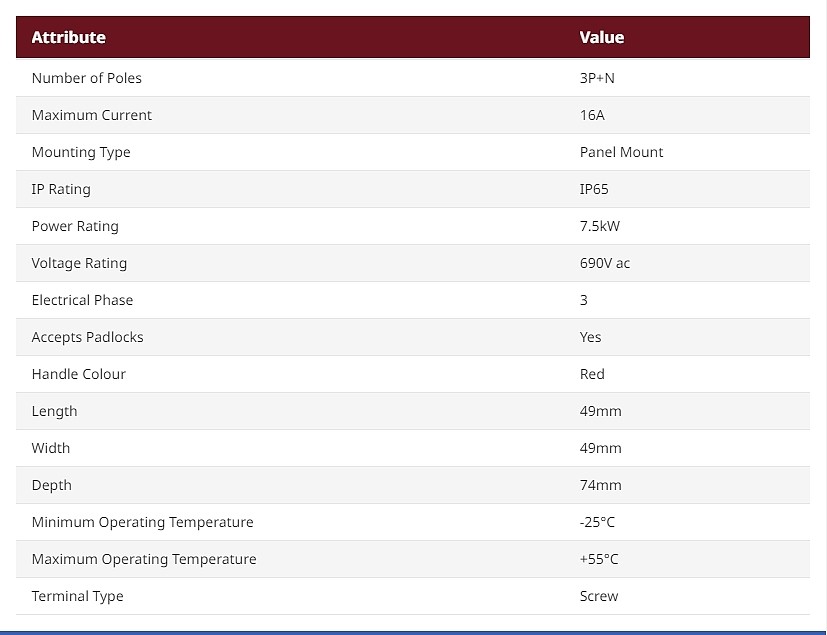Viewport: 827px width, 635px height.
Task: Click the Red handle colour value
Action: (592, 374)
